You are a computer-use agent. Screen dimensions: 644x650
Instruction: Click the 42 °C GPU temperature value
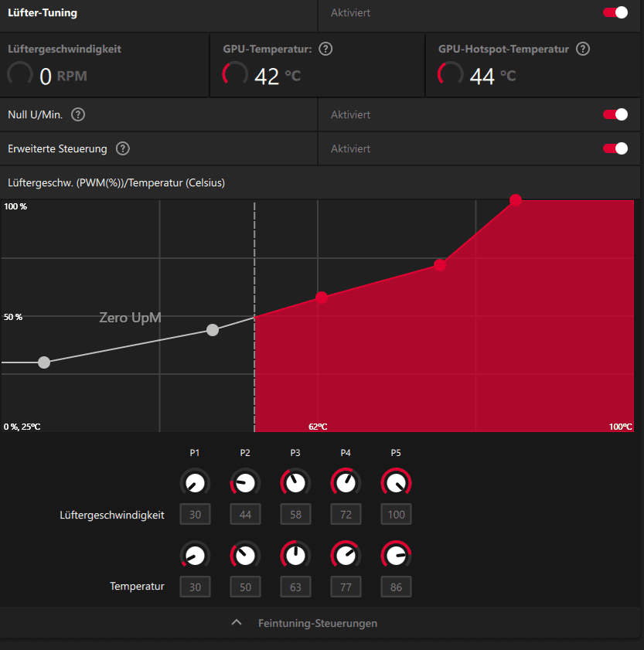[278, 77]
